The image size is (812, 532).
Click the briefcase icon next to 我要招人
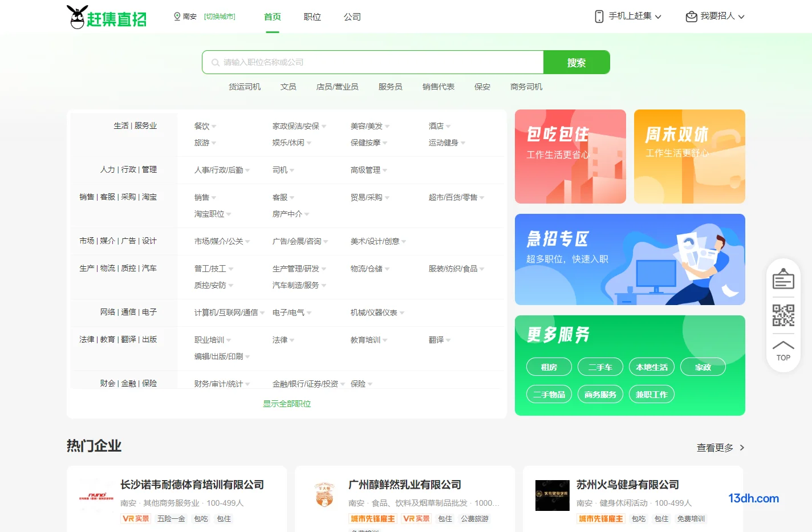[x=691, y=17]
